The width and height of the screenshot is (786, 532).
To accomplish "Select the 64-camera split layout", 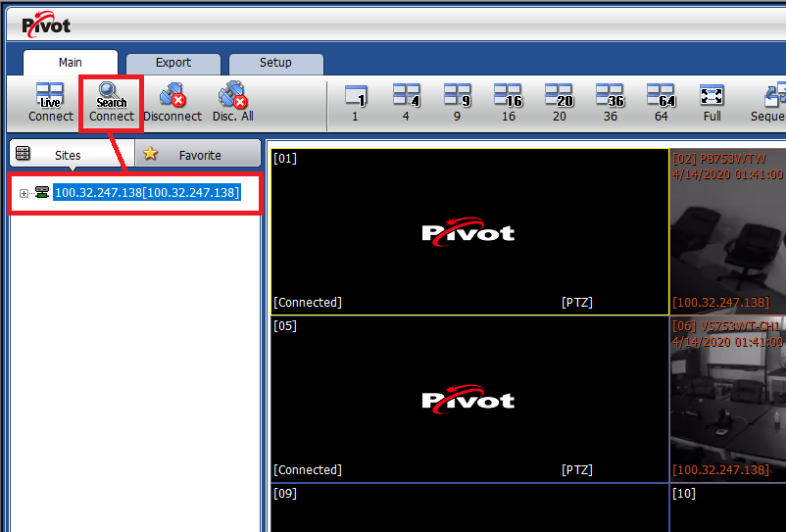I will tap(662, 103).
